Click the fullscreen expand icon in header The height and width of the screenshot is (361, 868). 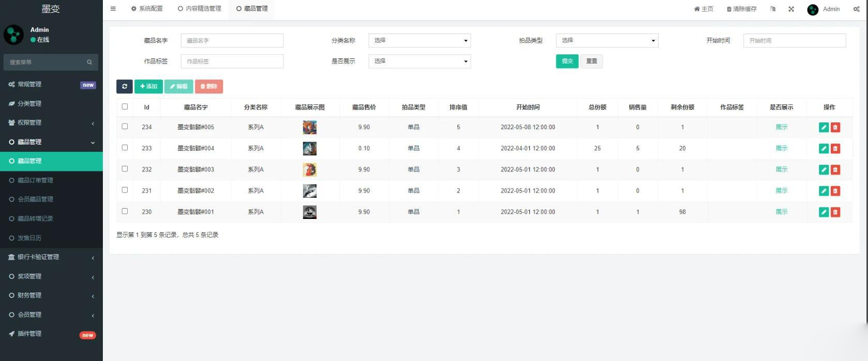coord(791,9)
